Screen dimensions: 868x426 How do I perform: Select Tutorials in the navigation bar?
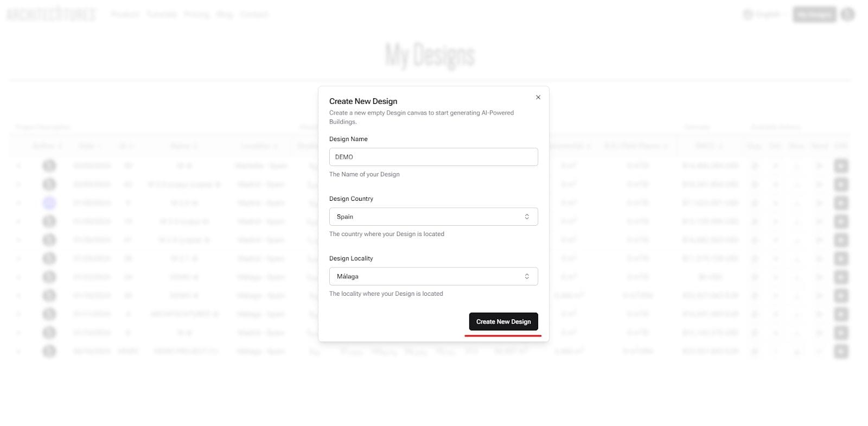(161, 14)
